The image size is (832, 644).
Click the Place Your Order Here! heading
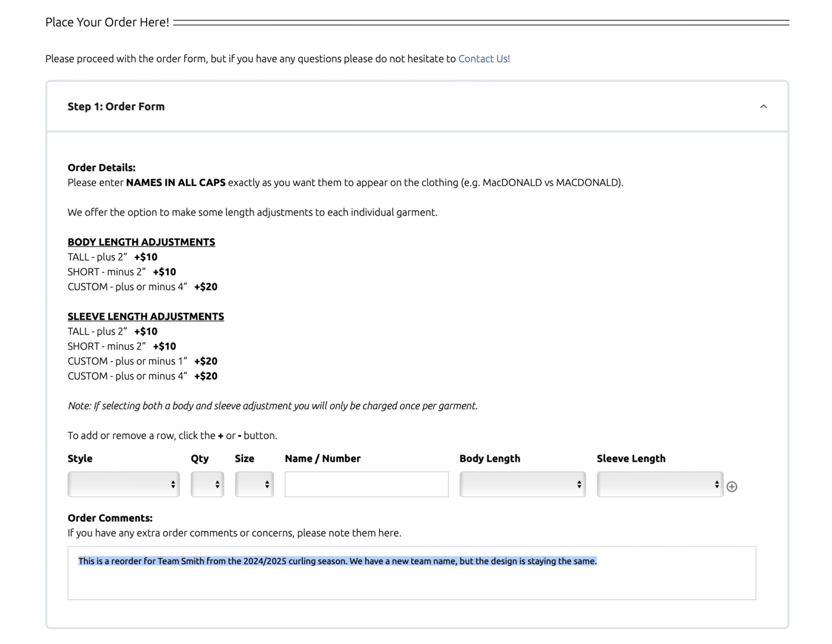point(107,22)
